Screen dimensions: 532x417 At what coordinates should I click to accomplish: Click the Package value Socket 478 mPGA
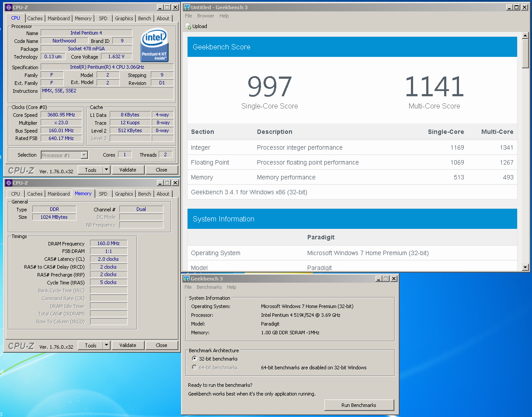(87, 49)
